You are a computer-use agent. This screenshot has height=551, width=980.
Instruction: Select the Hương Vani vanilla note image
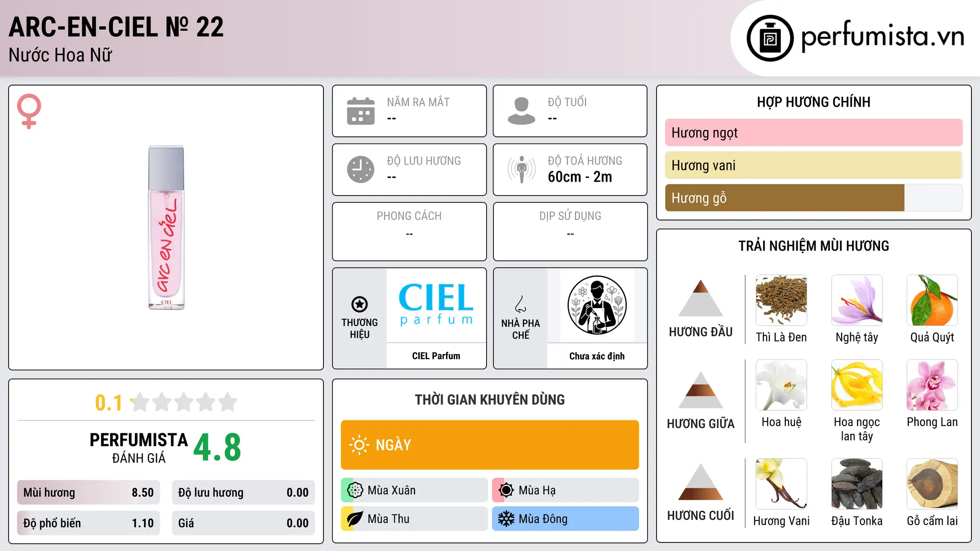(781, 484)
